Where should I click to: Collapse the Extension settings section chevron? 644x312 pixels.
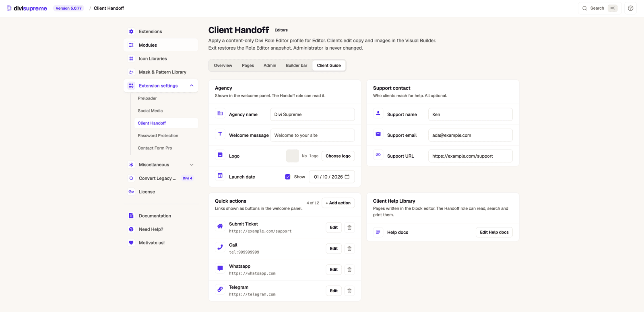192,85
